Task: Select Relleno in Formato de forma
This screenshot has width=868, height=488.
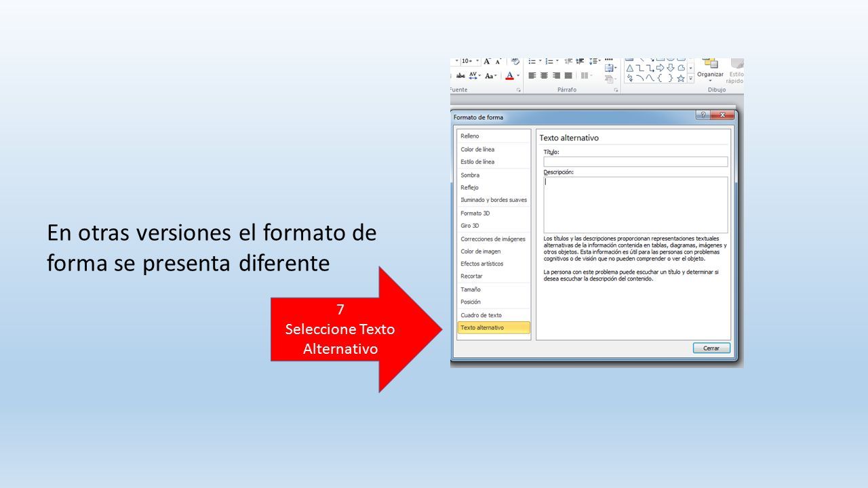Action: 494,136
